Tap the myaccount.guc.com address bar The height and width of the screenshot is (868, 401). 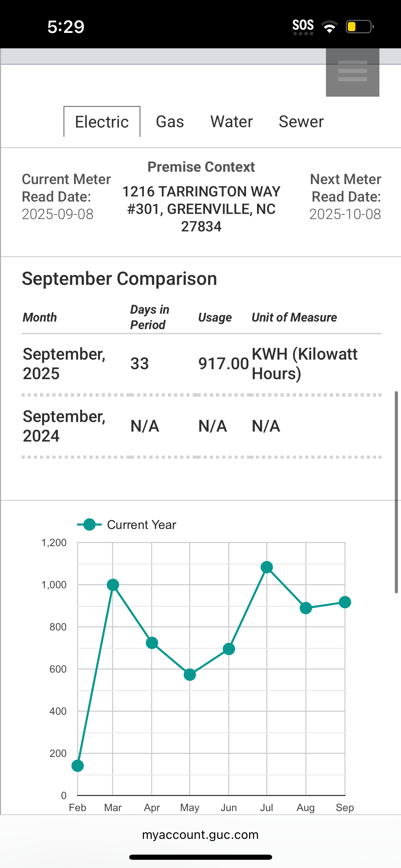(x=200, y=834)
